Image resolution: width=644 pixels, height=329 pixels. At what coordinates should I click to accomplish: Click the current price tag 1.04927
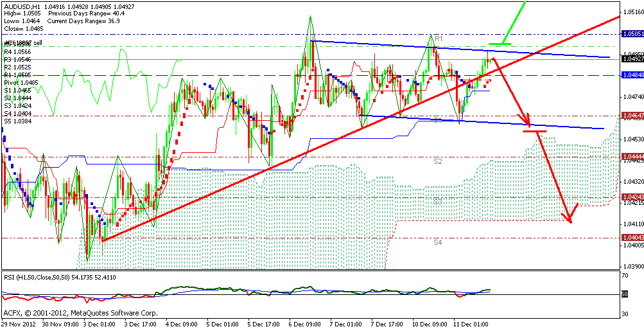click(632, 58)
